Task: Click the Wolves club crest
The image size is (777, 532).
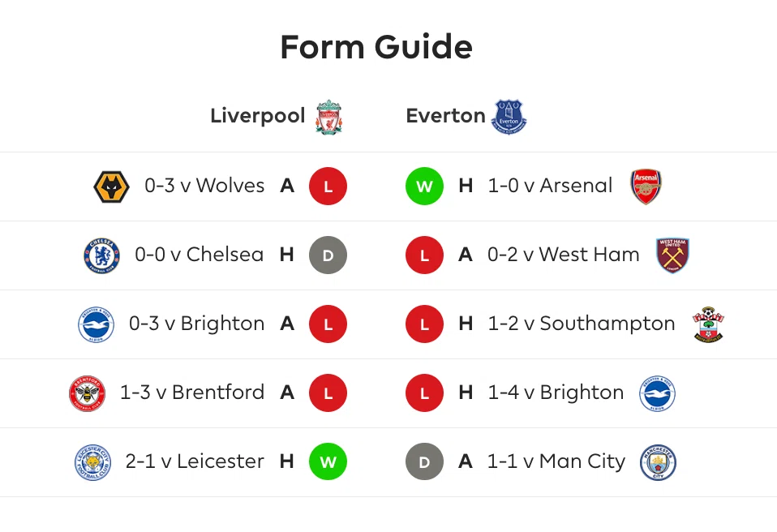Action: point(111,187)
